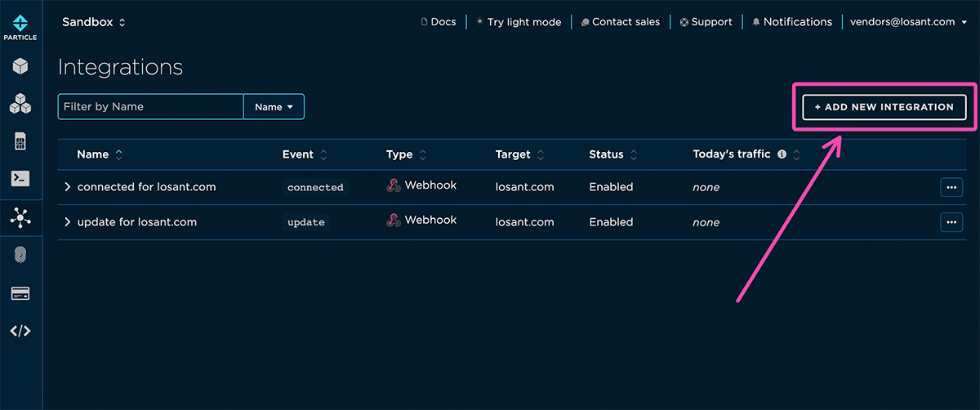Sort integrations by Target column

[x=520, y=154]
